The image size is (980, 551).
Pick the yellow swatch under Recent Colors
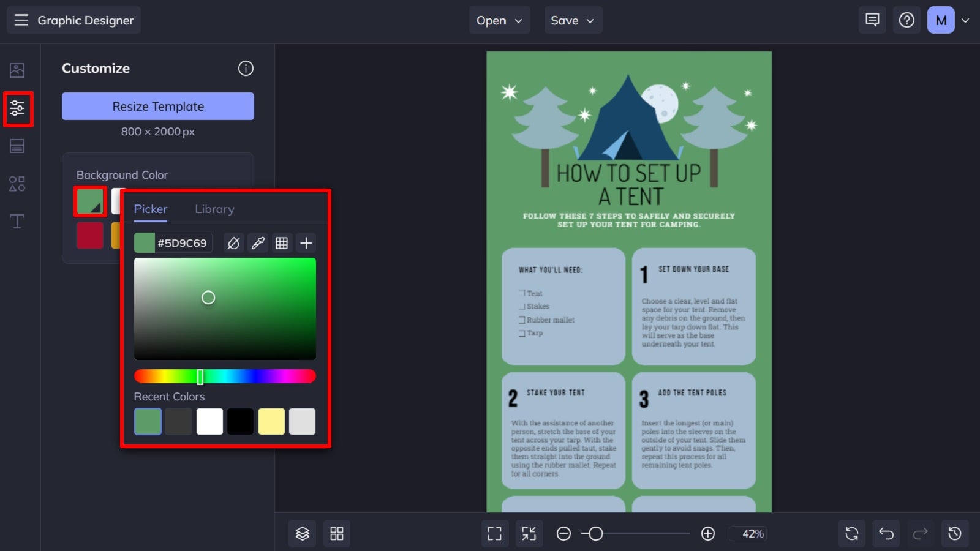coord(271,421)
